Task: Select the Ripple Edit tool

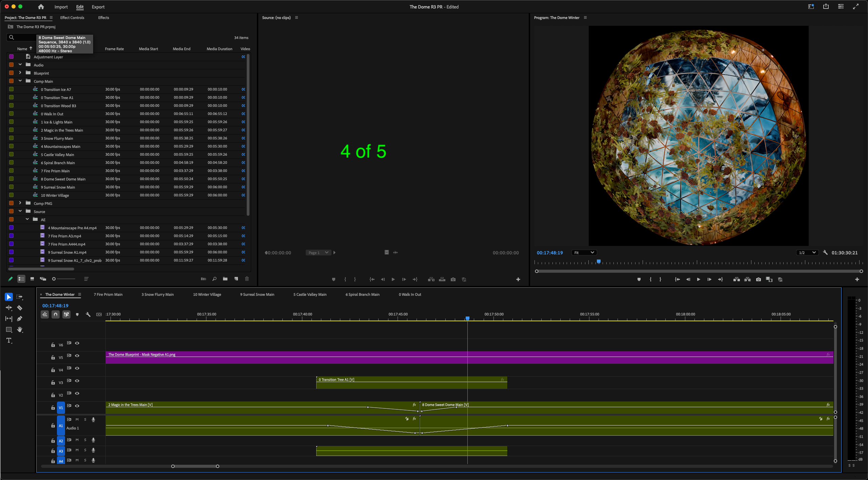Action: 9,308
